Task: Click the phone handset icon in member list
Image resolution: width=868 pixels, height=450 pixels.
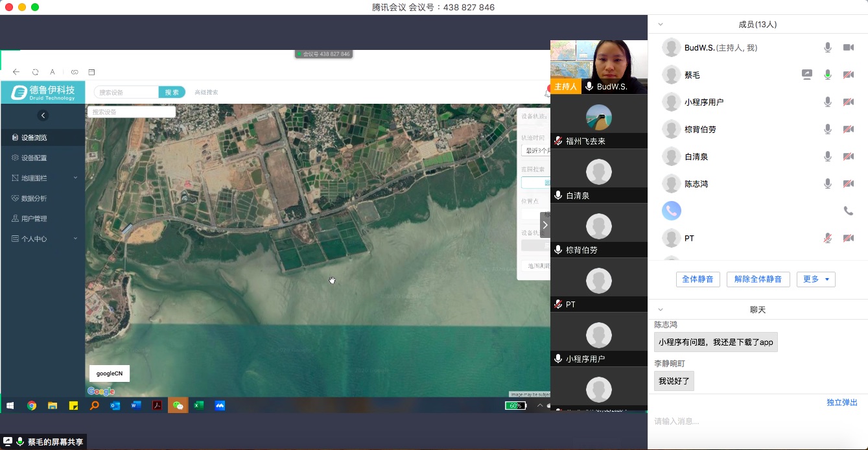Action: click(x=848, y=211)
